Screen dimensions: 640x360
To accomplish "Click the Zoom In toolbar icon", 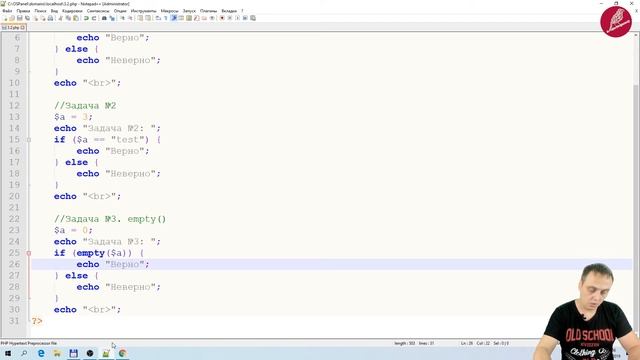I will tap(123, 18).
